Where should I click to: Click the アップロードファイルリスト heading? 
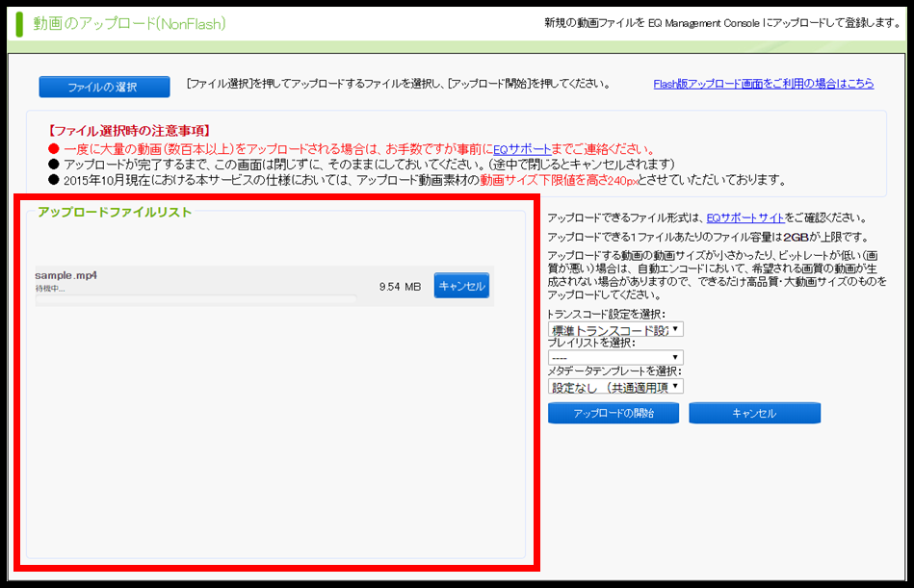(115, 212)
